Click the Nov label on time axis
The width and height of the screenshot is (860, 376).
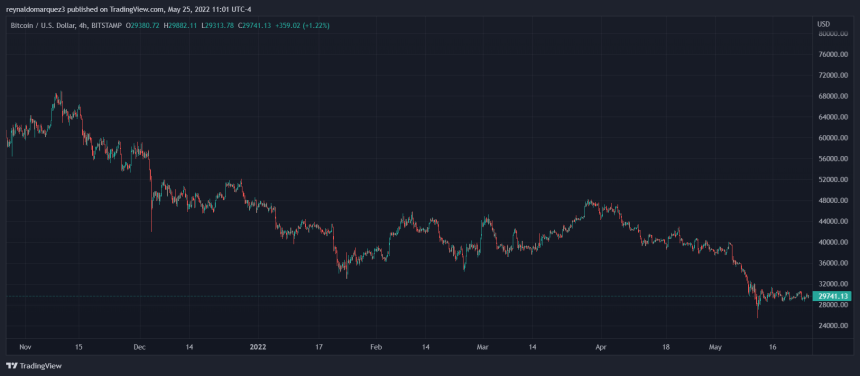coord(26,347)
